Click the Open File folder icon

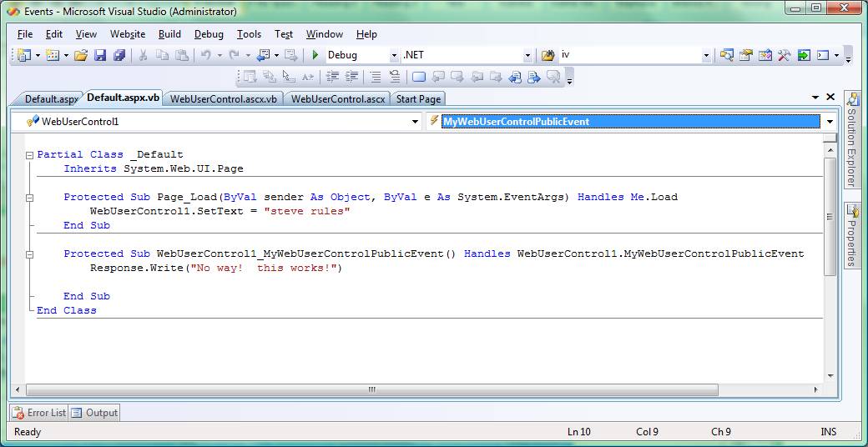click(81, 55)
